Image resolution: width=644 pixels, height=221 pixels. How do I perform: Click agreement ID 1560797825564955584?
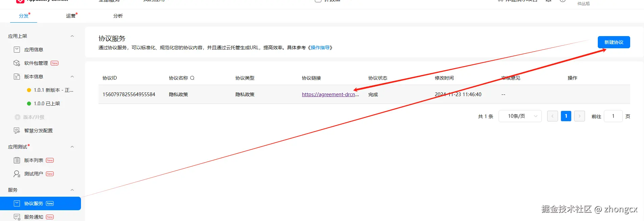click(x=129, y=94)
